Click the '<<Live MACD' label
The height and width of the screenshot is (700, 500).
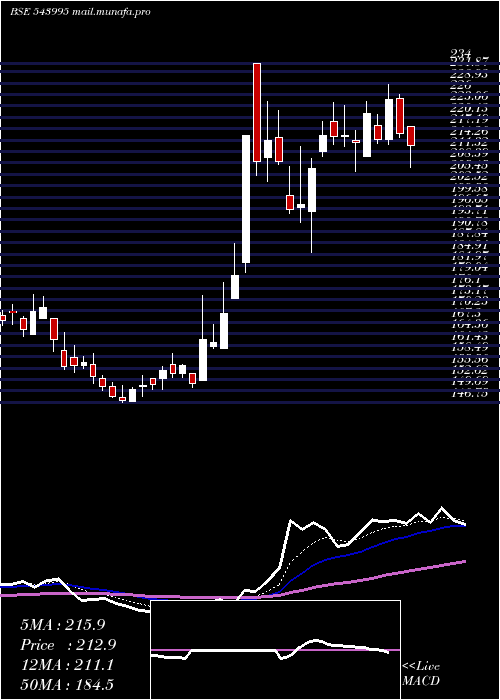click(x=421, y=673)
